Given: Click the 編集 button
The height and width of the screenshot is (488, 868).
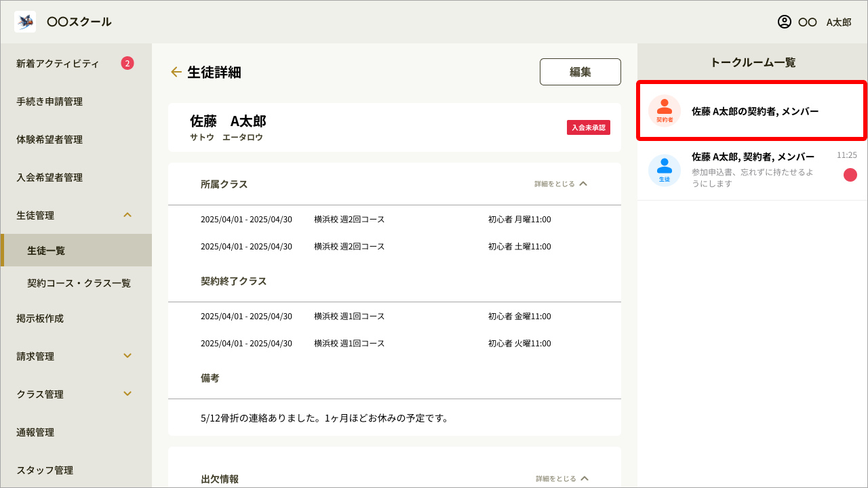Looking at the screenshot, I should pos(580,72).
